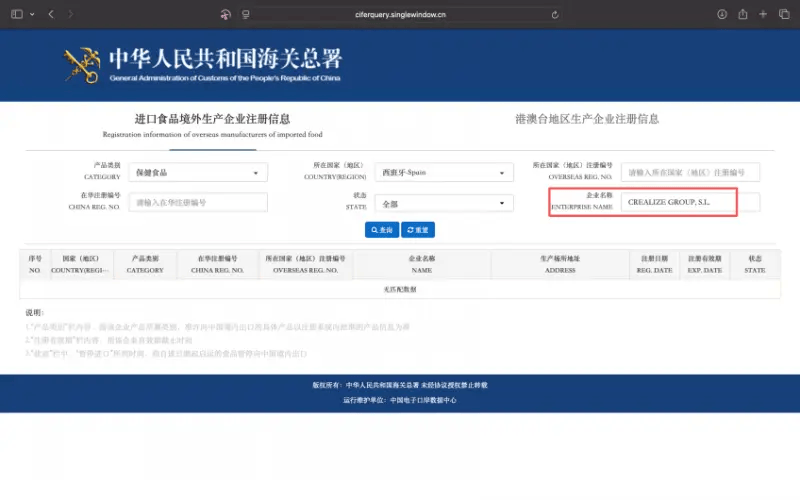Expand the CATEGORY dropdown showing 保健食品
This screenshot has height=500, width=800.
[198, 173]
